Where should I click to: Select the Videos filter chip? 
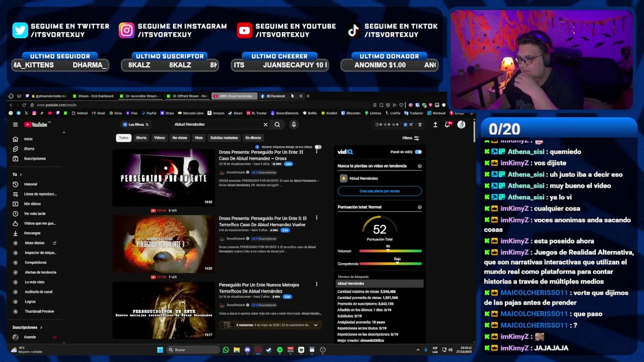(x=159, y=138)
